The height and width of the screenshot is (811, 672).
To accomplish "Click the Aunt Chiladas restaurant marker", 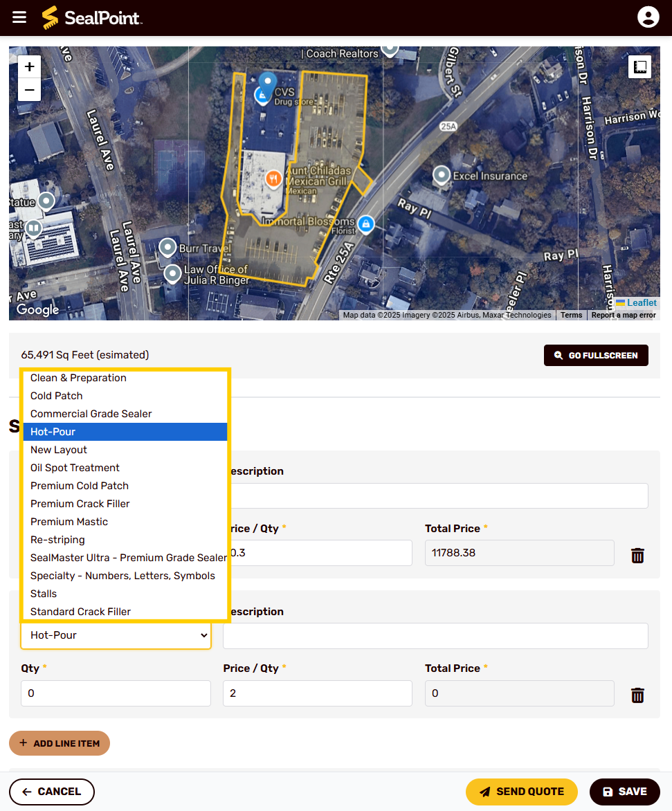I will (x=273, y=179).
